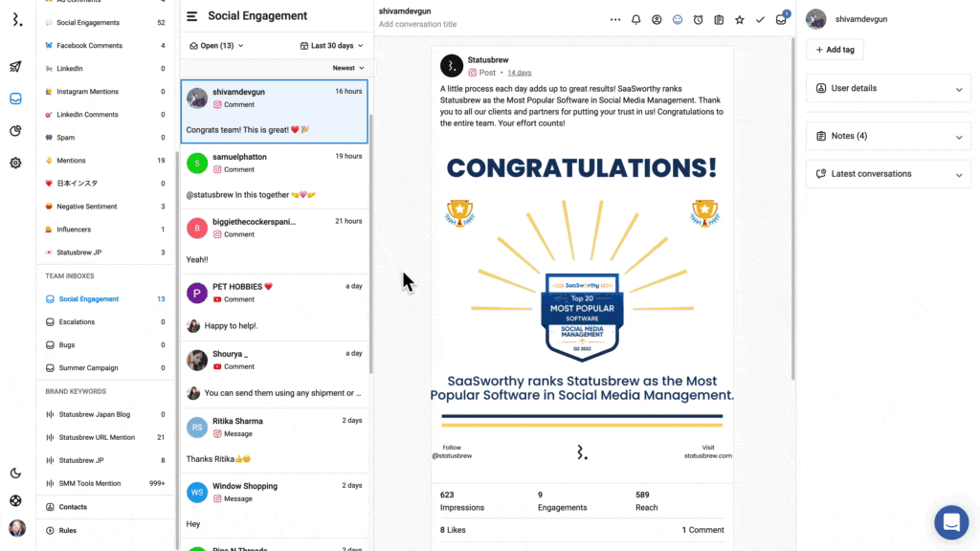This screenshot has width=980, height=551.
Task: Open the reports pie chart icon
Action: click(x=15, y=131)
